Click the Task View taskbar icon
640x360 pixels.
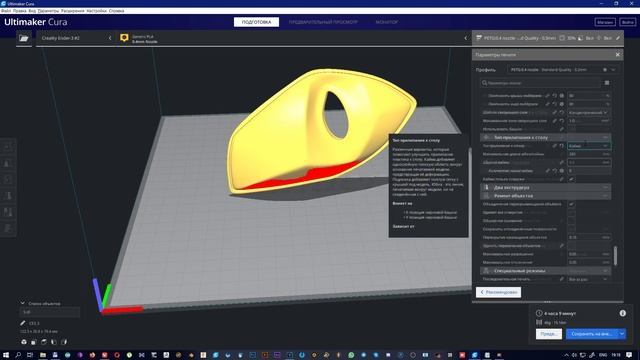coord(30,355)
